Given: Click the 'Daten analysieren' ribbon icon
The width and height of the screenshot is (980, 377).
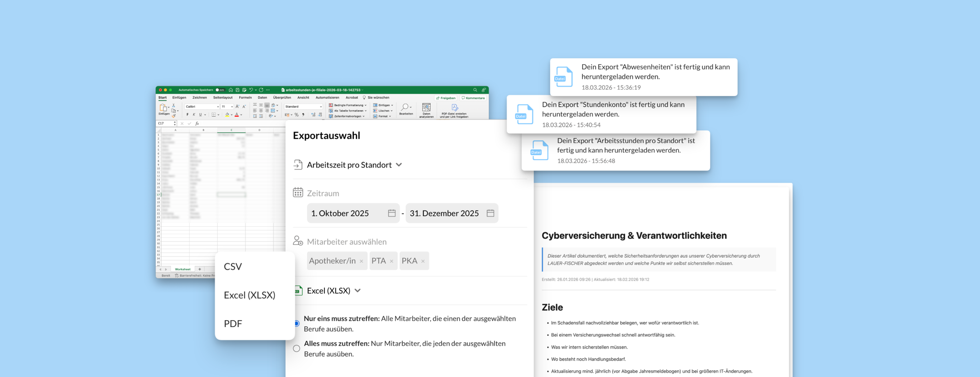Looking at the screenshot, I should pyautogui.click(x=426, y=108).
